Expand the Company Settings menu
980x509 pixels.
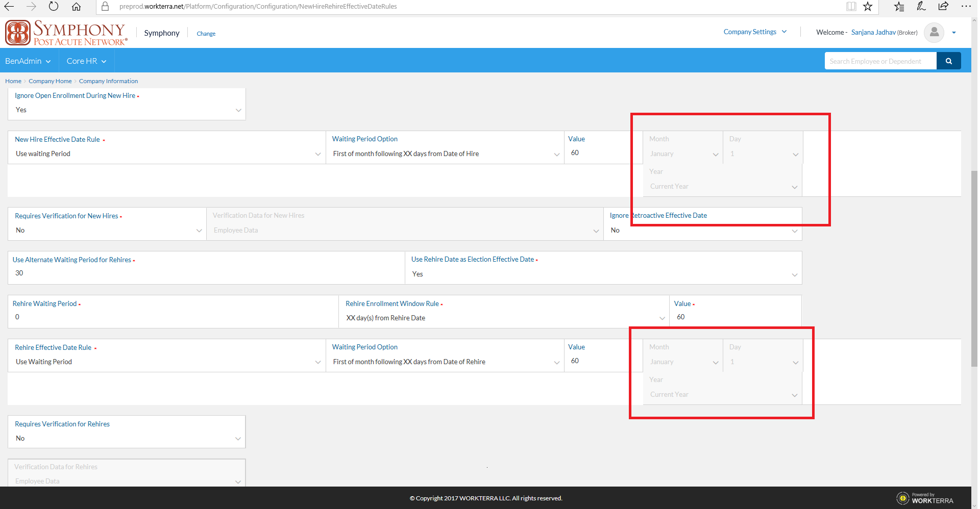point(754,32)
